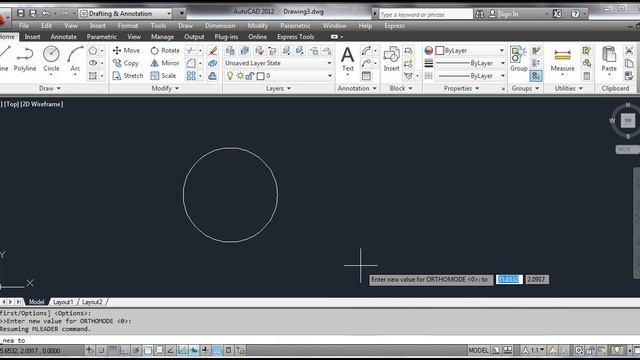The height and width of the screenshot is (360, 640).
Task: Click the Sign In link
Action: pyautogui.click(x=508, y=14)
